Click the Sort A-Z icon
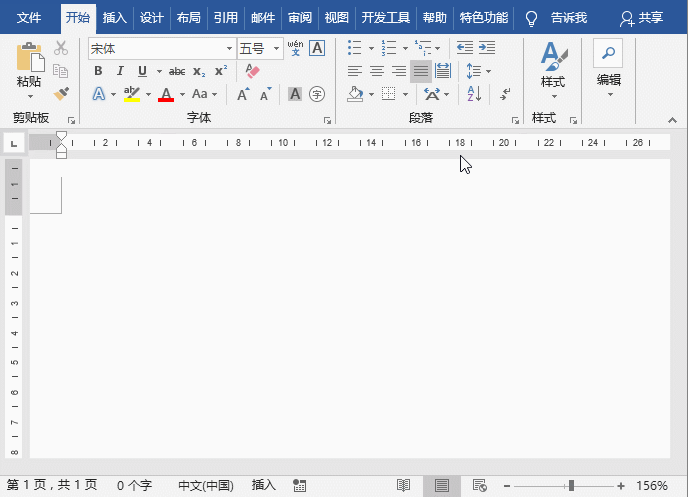 (473, 94)
